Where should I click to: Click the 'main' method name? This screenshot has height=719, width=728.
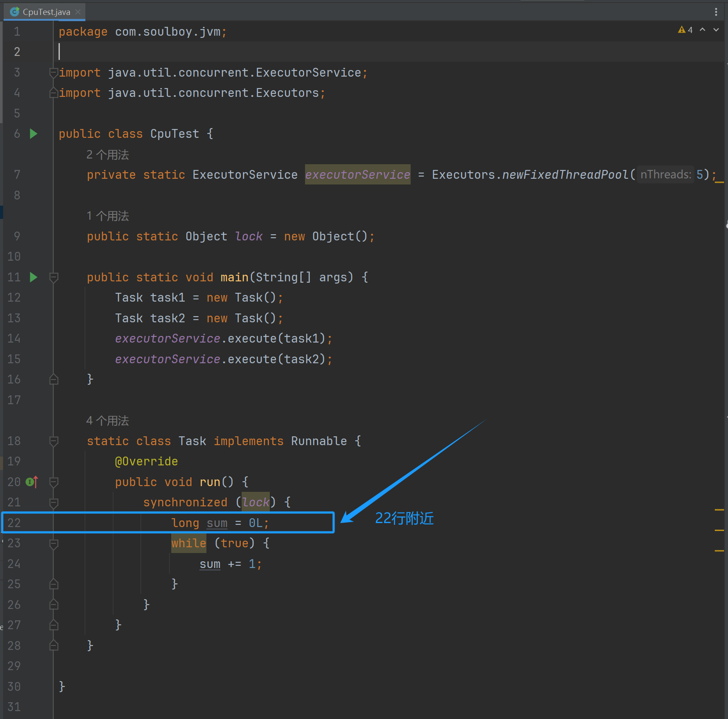click(235, 277)
